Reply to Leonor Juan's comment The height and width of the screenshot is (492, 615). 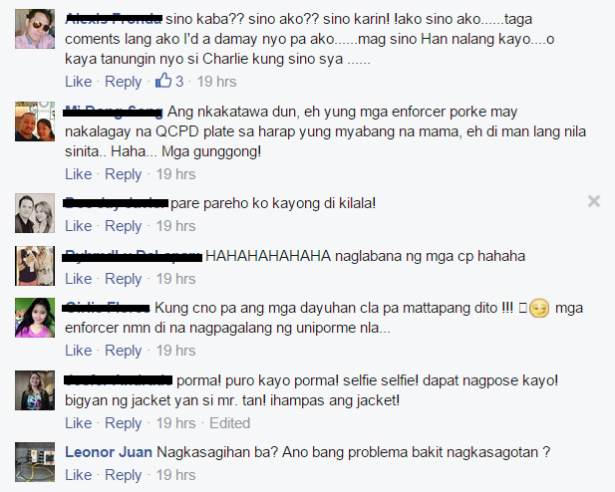coord(123,475)
